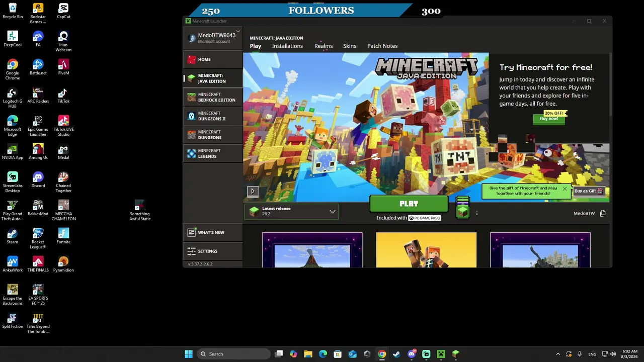Open launcher Settings sliders icon
This screenshot has width=644, height=362.
[x=191, y=251]
